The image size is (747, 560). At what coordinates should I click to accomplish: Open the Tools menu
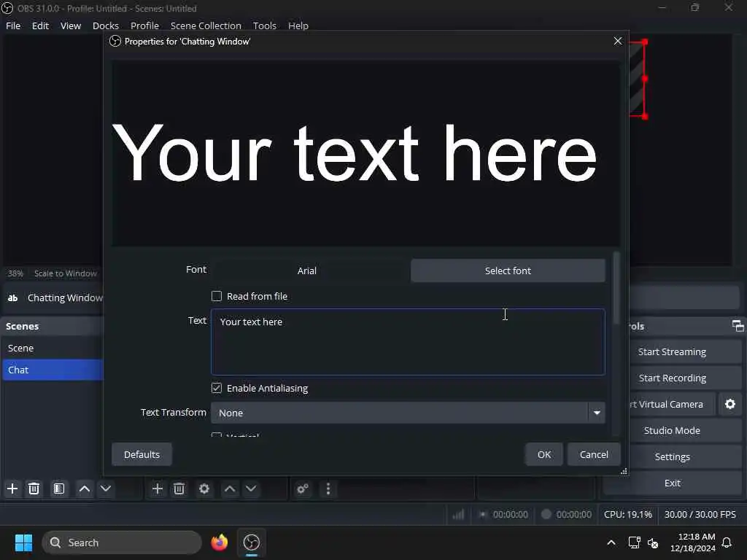264,26
